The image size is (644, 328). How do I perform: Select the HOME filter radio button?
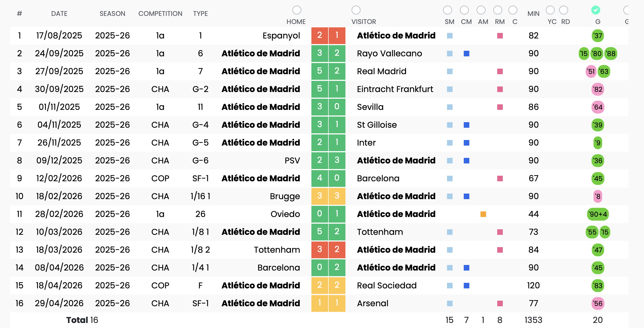coord(297,10)
